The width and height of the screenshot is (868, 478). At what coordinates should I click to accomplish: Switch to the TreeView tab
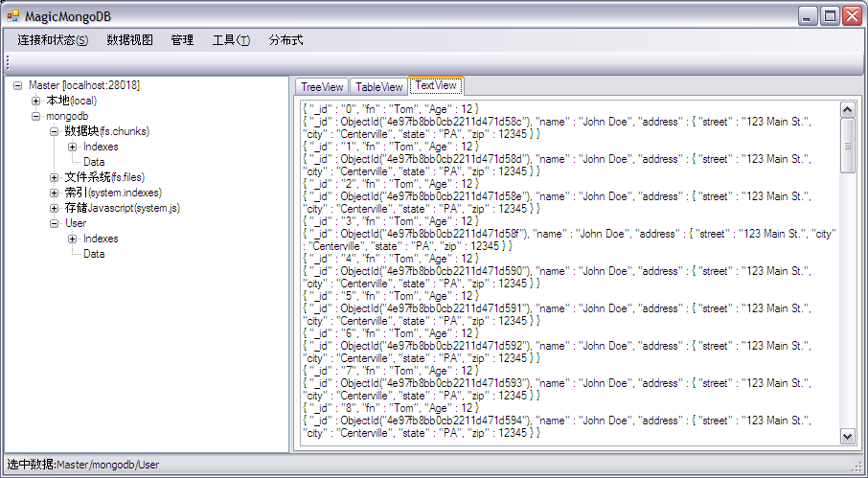click(322, 87)
